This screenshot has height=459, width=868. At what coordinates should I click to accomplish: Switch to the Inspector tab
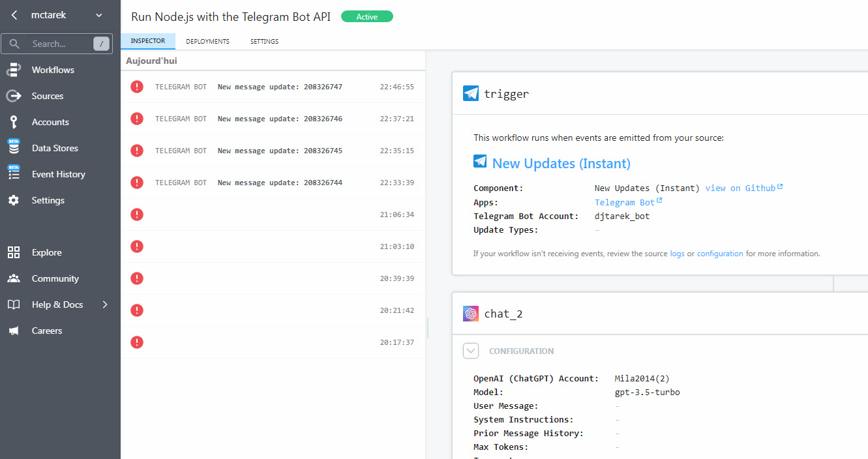pyautogui.click(x=148, y=41)
